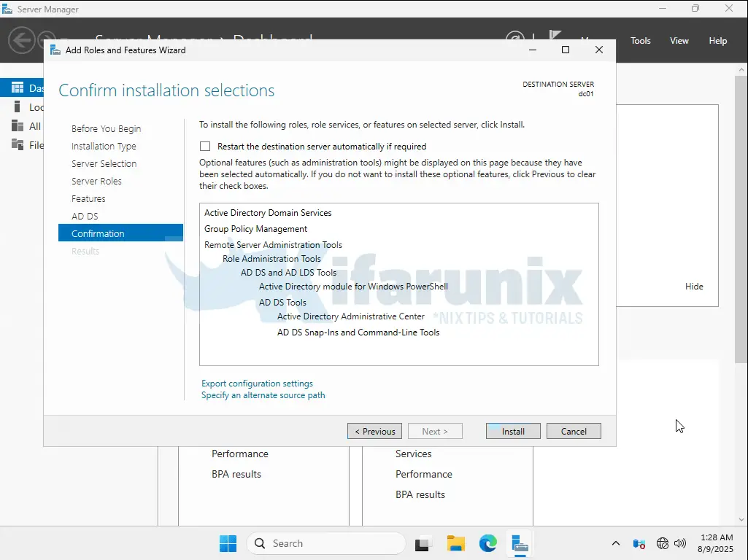Click Server Manager back arrow icon
The width and height of the screenshot is (748, 560).
pyautogui.click(x=21, y=40)
